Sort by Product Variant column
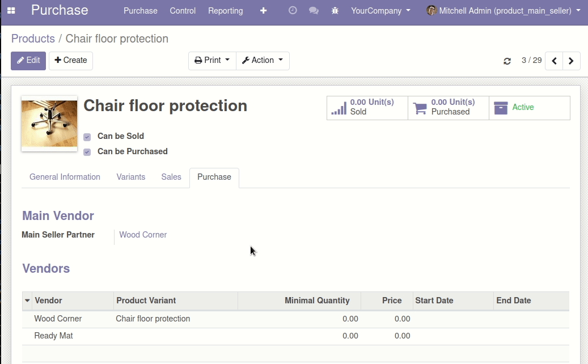Image resolution: width=588 pixels, height=364 pixels. tap(176, 300)
